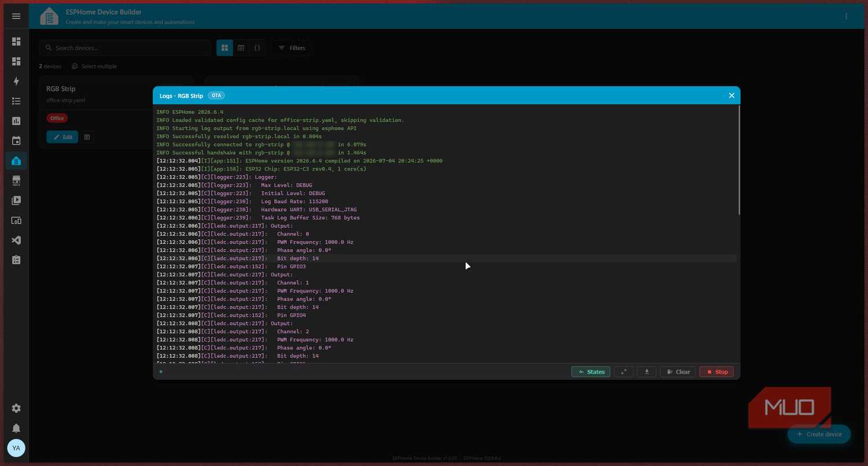Open the VS Code sidebar icon
Viewport: 868px width, 466px height.
pyautogui.click(x=16, y=240)
